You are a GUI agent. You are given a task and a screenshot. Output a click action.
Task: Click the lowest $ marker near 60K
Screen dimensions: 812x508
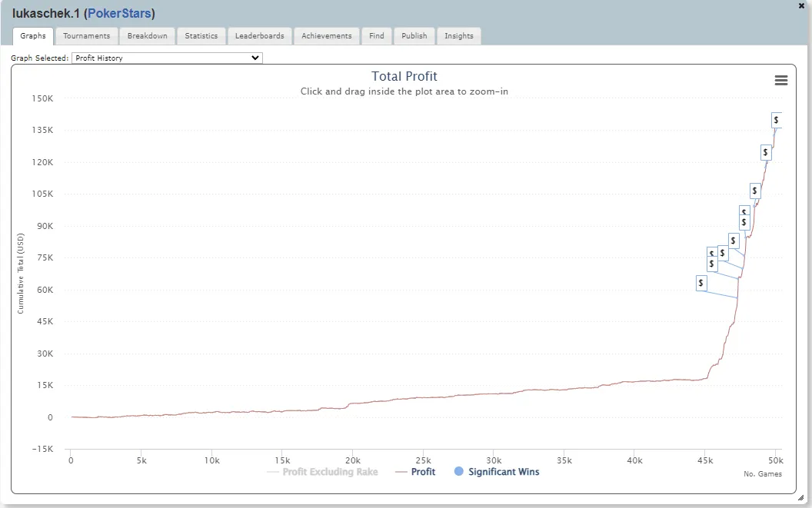[x=701, y=283]
